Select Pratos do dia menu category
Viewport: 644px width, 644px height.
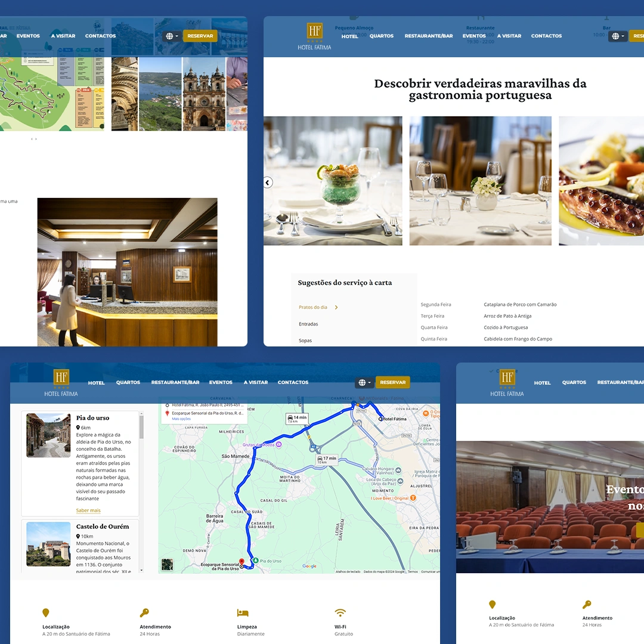point(313,307)
